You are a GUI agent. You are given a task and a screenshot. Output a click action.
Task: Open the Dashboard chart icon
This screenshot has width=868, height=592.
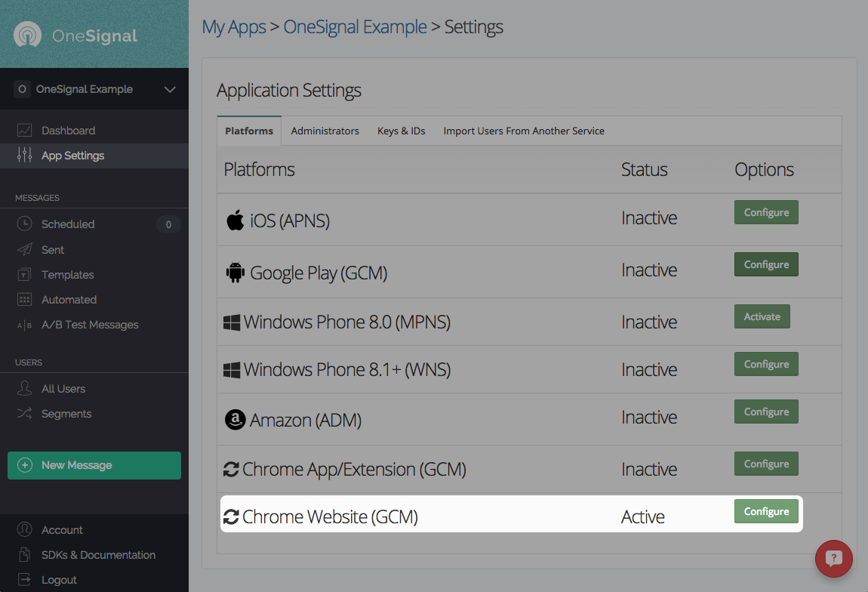click(25, 131)
